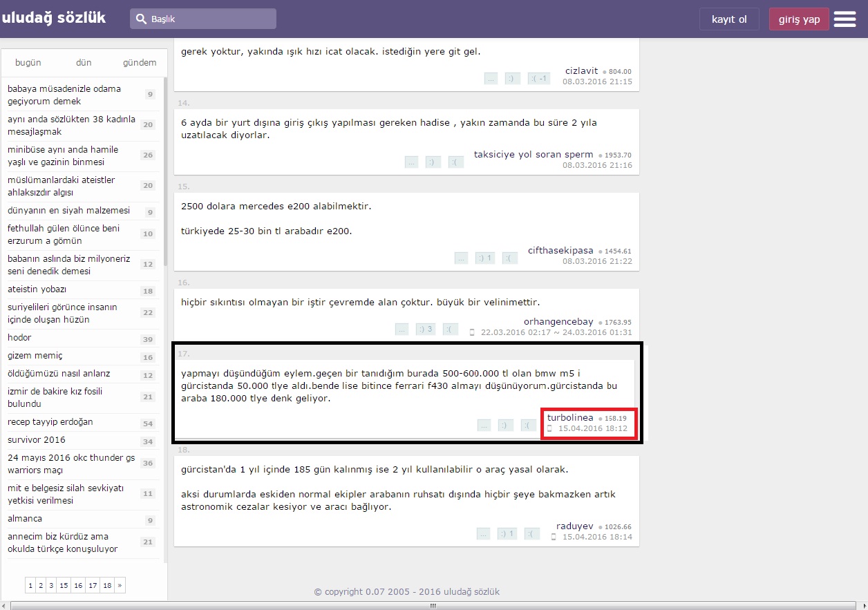Upvote cizlavit's entry smiley
868x610 pixels.
[512, 78]
